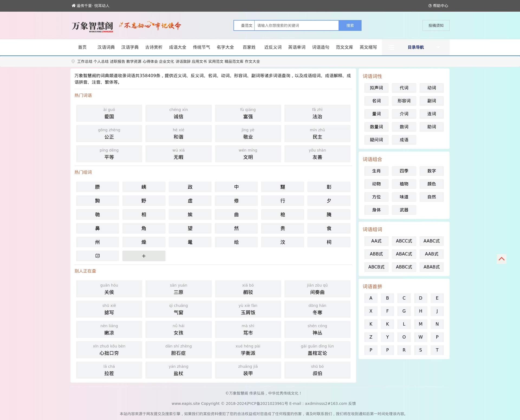
Task: Open the 帮助中心 help link
Action: (x=438, y=6)
